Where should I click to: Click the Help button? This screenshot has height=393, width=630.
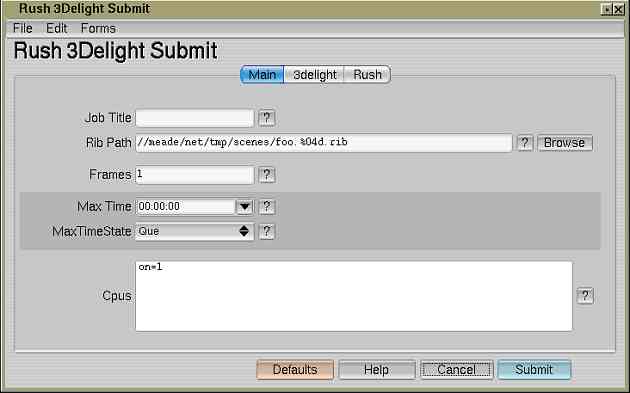[376, 370]
